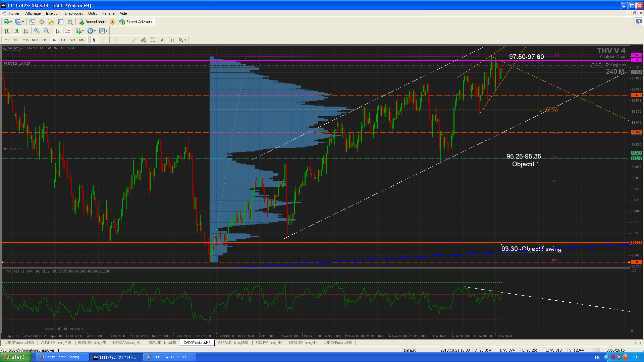
Task: Expand the periodicity clock dropdown
Action: pos(95,31)
